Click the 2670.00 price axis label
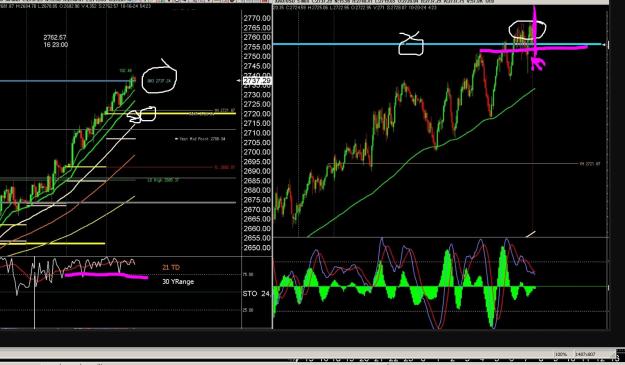 (x=257, y=210)
